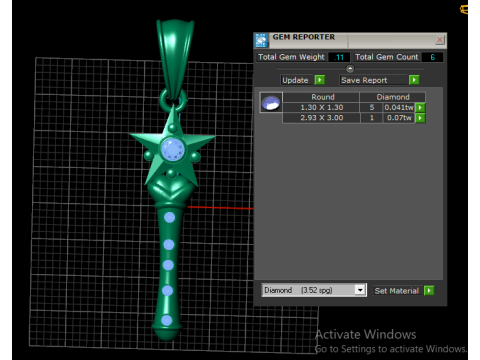Click the 0.07tw weight cell
This screenshot has width=480, height=360.
tap(399, 118)
